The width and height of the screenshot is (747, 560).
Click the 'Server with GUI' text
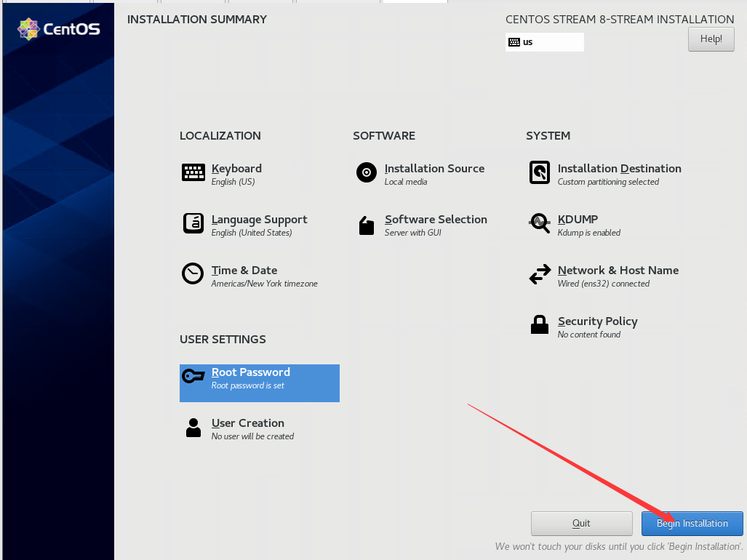point(413,233)
